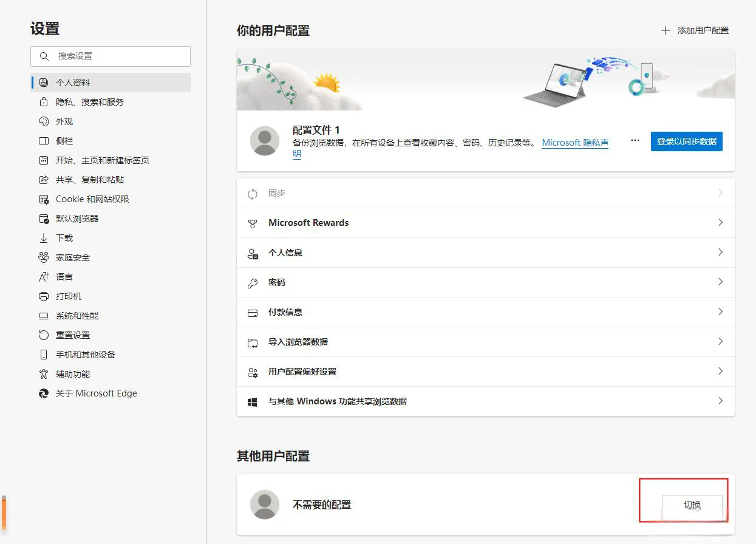This screenshot has height=544, width=756.
Task: Expand the 导入浏览器数据 row chevron
Action: pos(721,341)
